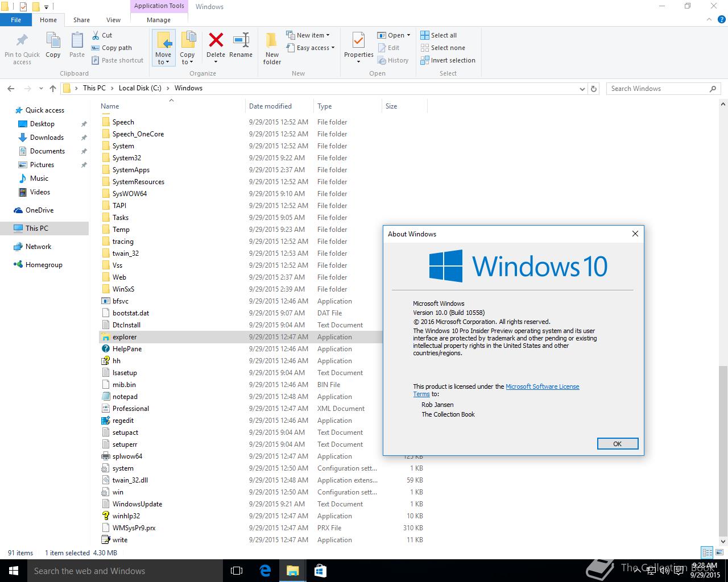Click Copy path in ribbon
The image size is (728, 582).
click(x=111, y=48)
